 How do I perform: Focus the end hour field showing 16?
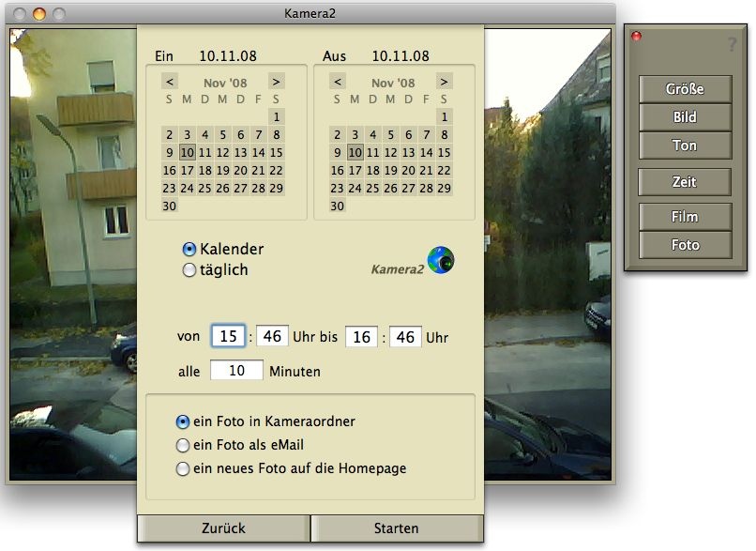(361, 336)
